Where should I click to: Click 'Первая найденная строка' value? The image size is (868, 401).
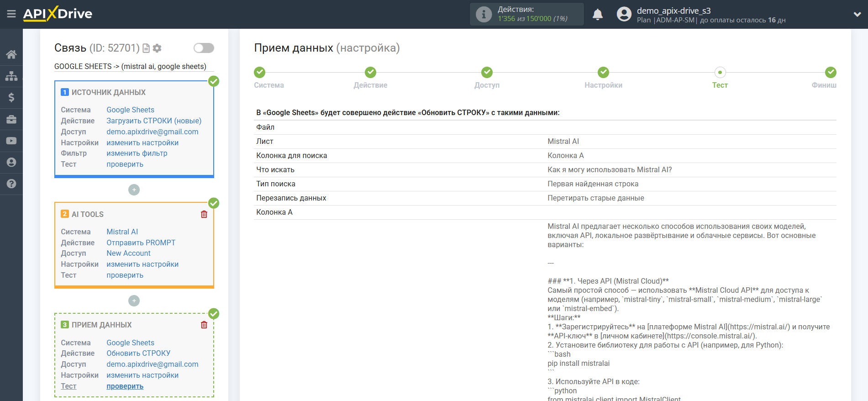(x=593, y=184)
